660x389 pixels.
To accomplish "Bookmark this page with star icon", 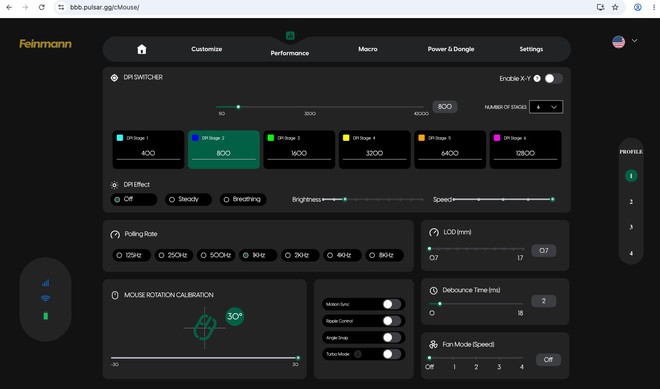I will pos(615,7).
